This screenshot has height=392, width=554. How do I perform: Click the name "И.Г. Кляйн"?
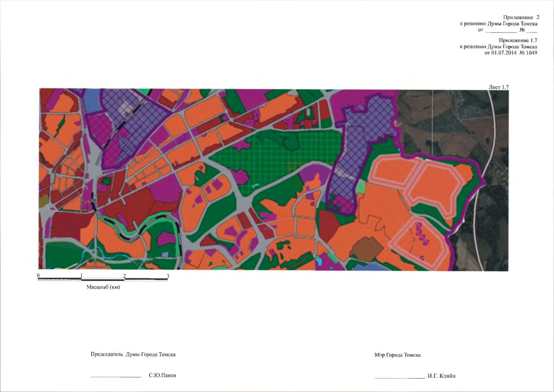[x=442, y=376]
